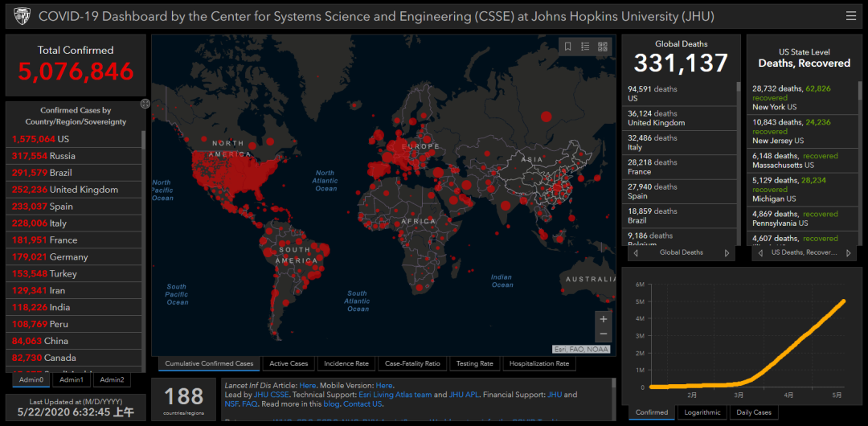Select the Confirmed chart tab
Screen dimensions: 868x426
click(651, 412)
